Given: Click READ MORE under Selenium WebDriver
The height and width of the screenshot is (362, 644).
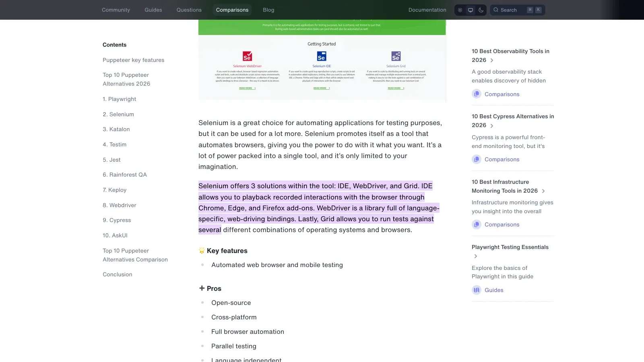Looking at the screenshot, I should click(x=247, y=88).
